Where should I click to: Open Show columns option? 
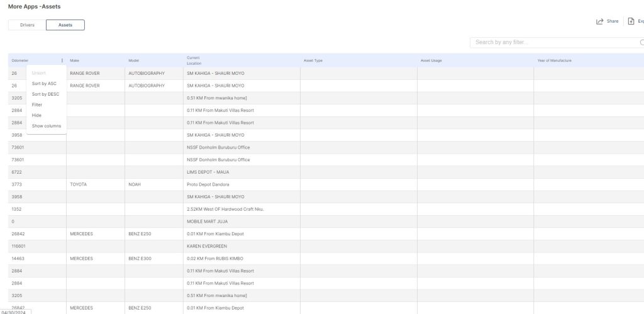(x=47, y=126)
